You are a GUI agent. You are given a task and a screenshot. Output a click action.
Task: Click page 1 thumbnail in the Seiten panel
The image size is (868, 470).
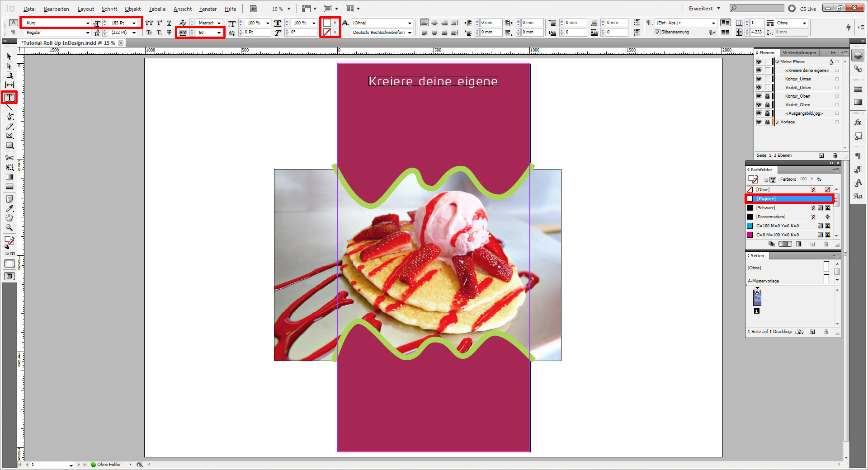(756, 297)
